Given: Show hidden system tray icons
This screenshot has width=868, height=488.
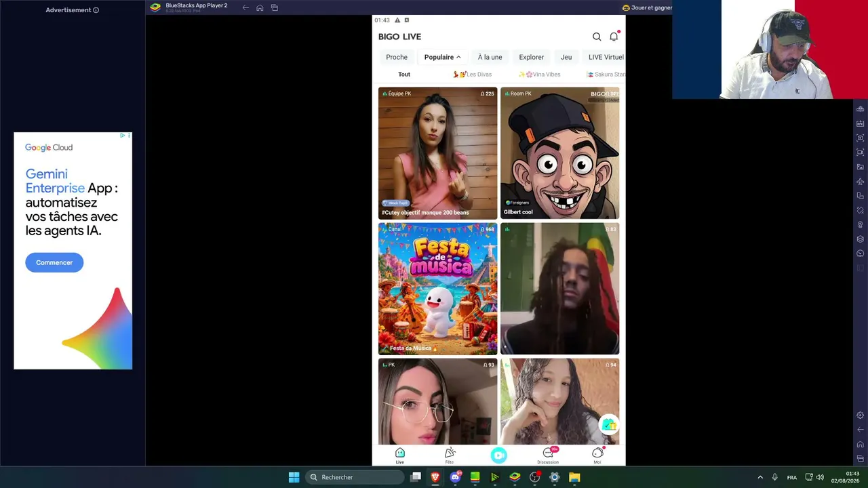Looking at the screenshot, I should pyautogui.click(x=760, y=477).
